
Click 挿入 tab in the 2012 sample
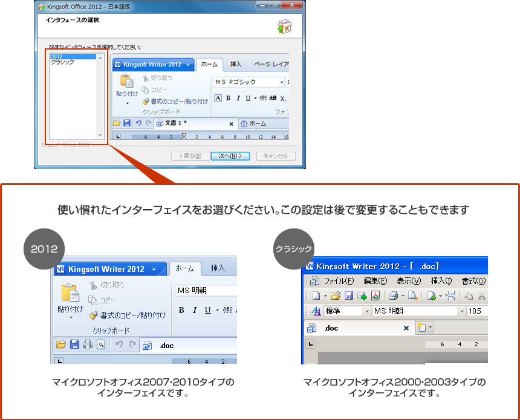[x=218, y=268]
